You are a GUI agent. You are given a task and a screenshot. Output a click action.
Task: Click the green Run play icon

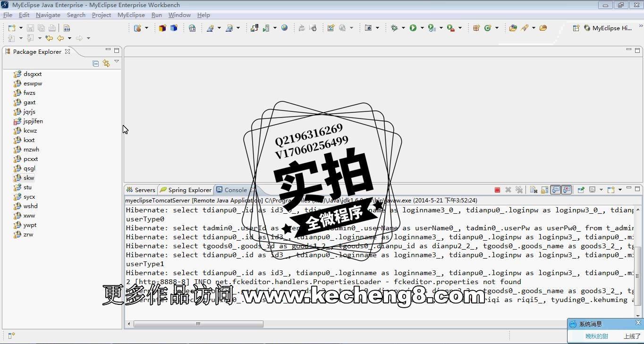pyautogui.click(x=413, y=28)
